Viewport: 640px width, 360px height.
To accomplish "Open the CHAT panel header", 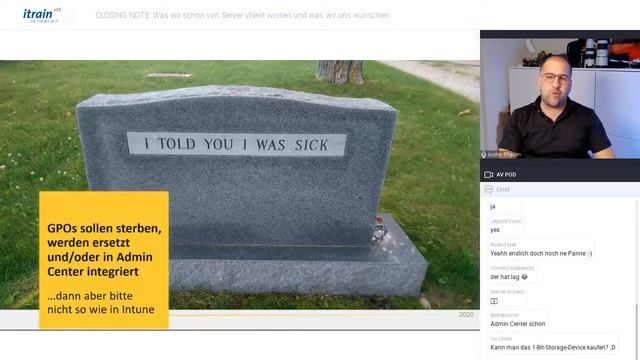I will [x=560, y=189].
